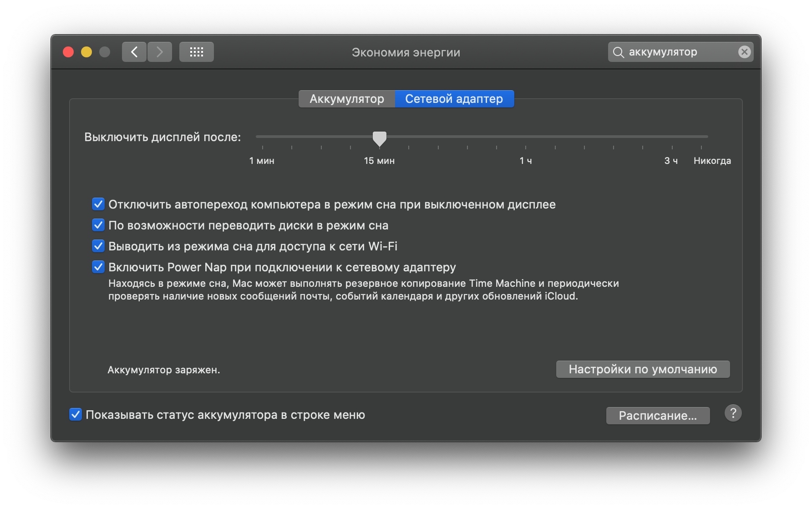Click in the search field containing аккумулятор
This screenshot has width=812, height=509.
tap(680, 52)
